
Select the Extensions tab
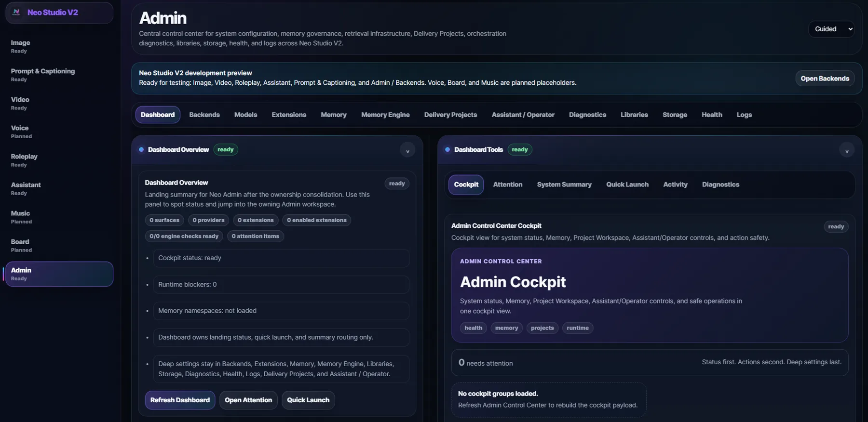(289, 115)
